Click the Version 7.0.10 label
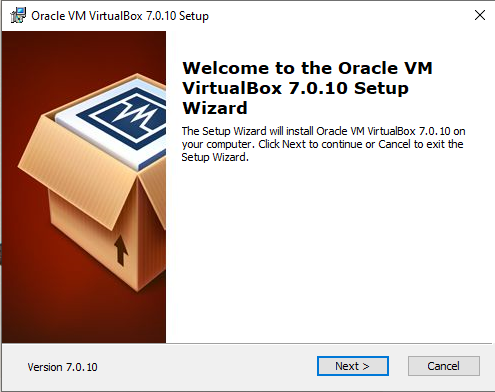495x392 pixels. click(x=62, y=367)
